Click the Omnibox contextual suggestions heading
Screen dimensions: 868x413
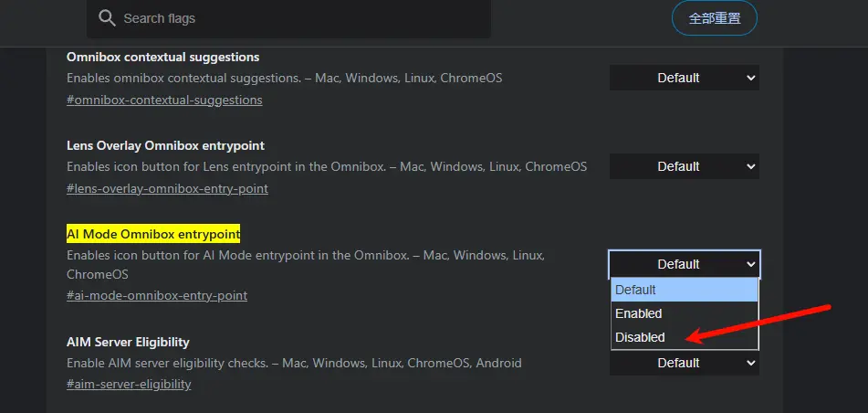point(162,57)
